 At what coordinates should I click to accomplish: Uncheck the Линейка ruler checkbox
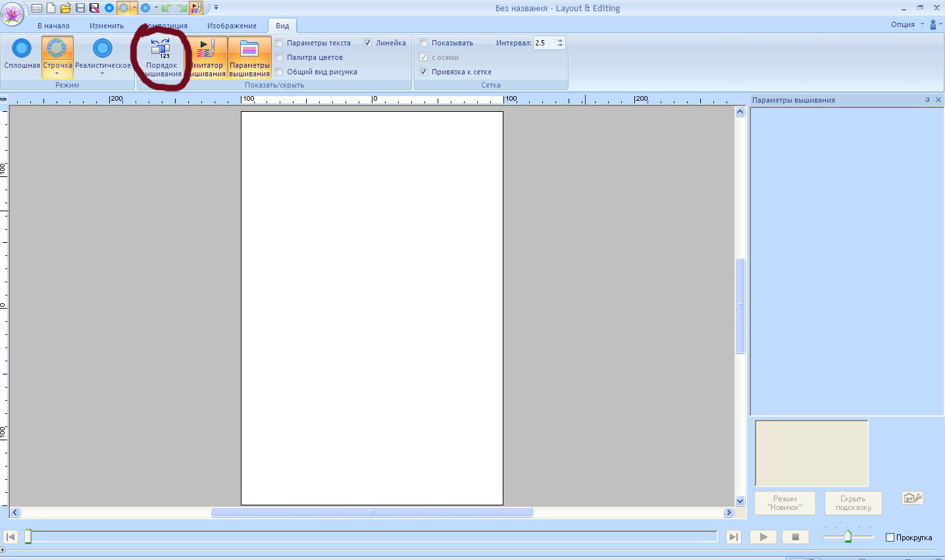[x=368, y=43]
